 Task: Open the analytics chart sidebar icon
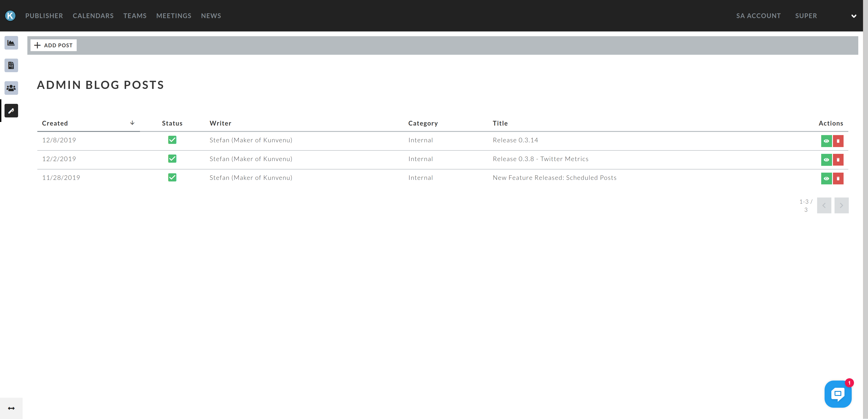click(x=11, y=43)
